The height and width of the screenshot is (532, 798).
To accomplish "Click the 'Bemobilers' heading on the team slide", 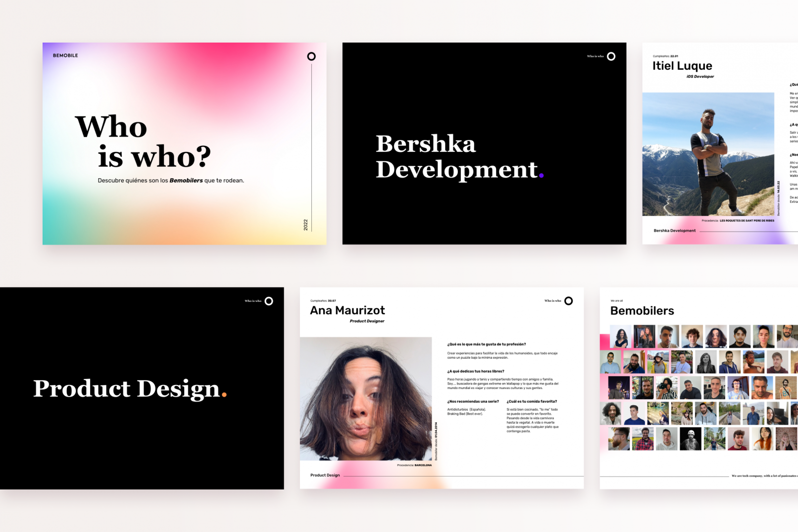I will point(643,311).
